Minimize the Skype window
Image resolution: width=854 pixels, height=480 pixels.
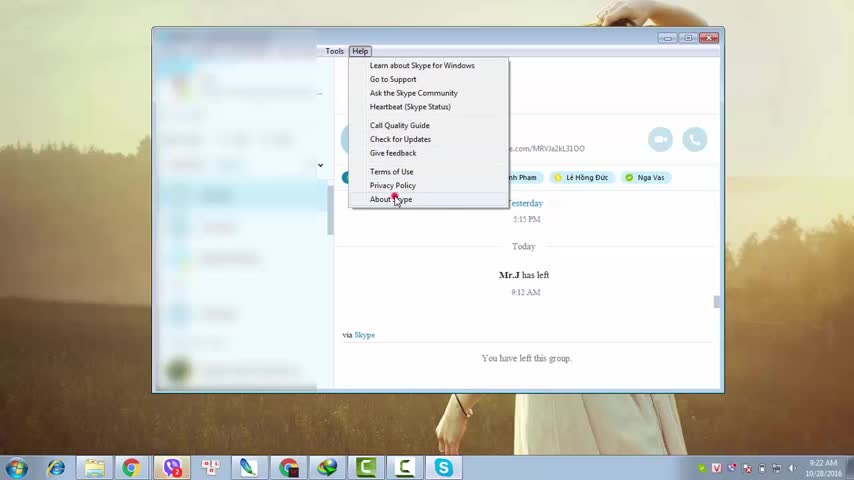(667, 38)
